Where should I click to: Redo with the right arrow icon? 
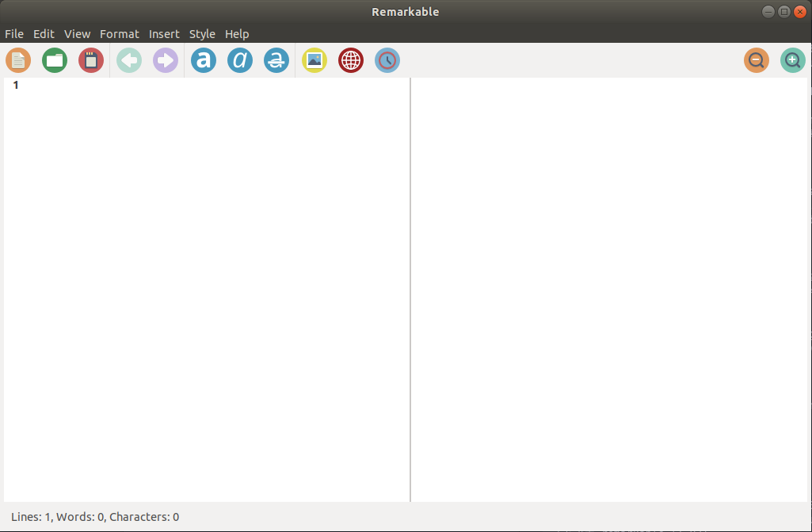(166, 60)
